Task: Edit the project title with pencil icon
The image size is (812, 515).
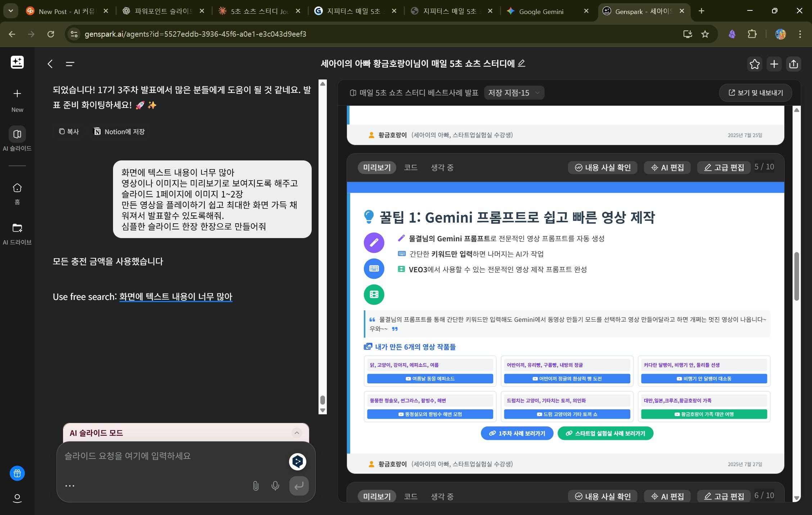Action: pyautogui.click(x=522, y=63)
